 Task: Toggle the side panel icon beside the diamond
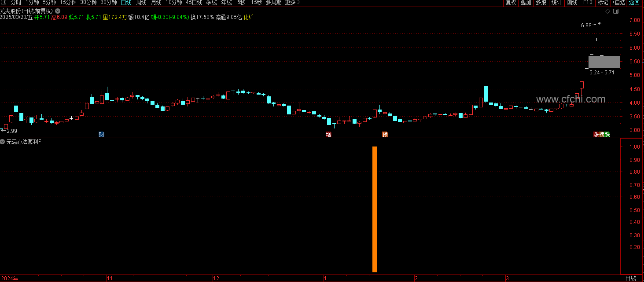click(x=615, y=11)
